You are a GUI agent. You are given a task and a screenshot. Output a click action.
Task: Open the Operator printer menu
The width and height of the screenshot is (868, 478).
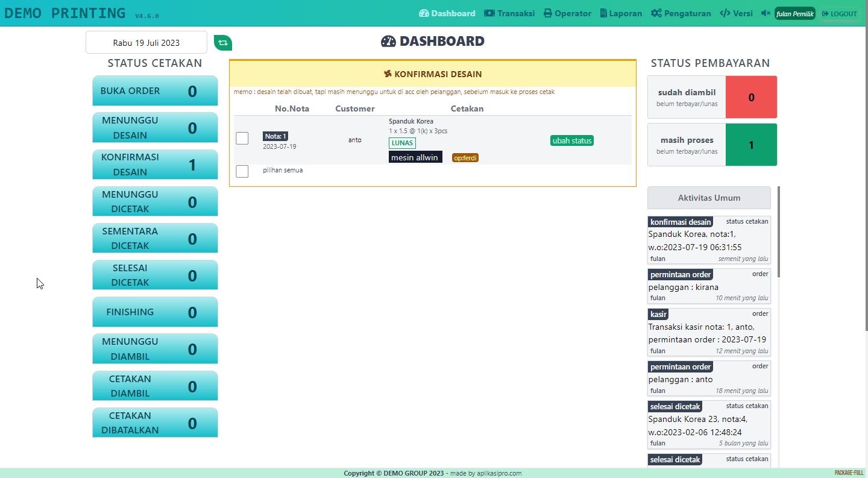567,13
